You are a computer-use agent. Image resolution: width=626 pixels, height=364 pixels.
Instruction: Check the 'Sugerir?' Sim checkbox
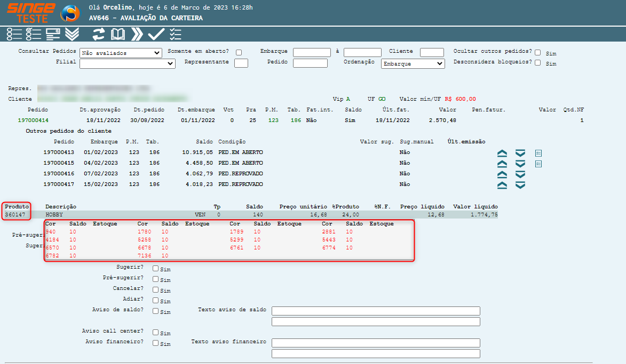[156, 269]
